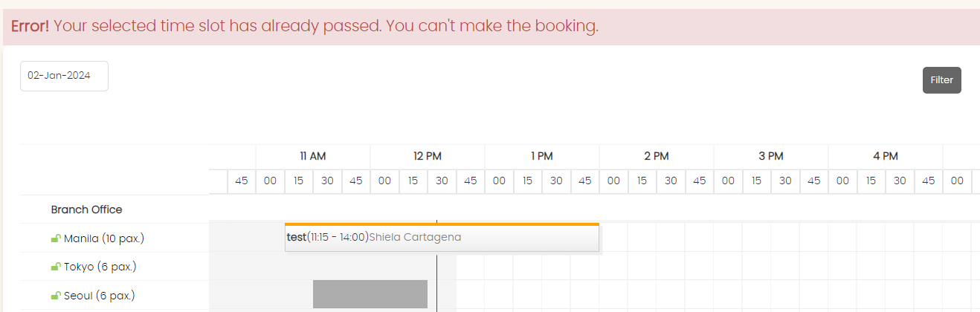Screen dimensions: 980x312
Task: Select Seoul (6 pax.) room label
Action: (100, 296)
